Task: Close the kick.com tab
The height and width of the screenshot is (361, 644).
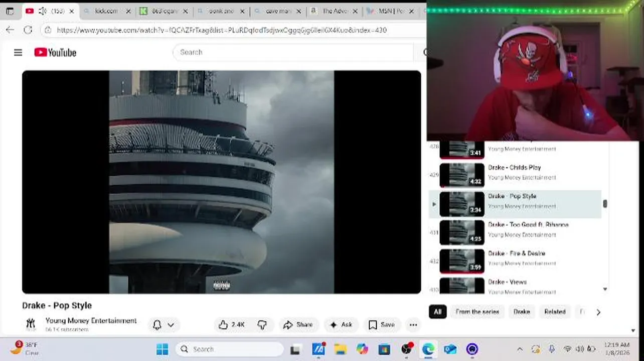Action: click(x=128, y=11)
